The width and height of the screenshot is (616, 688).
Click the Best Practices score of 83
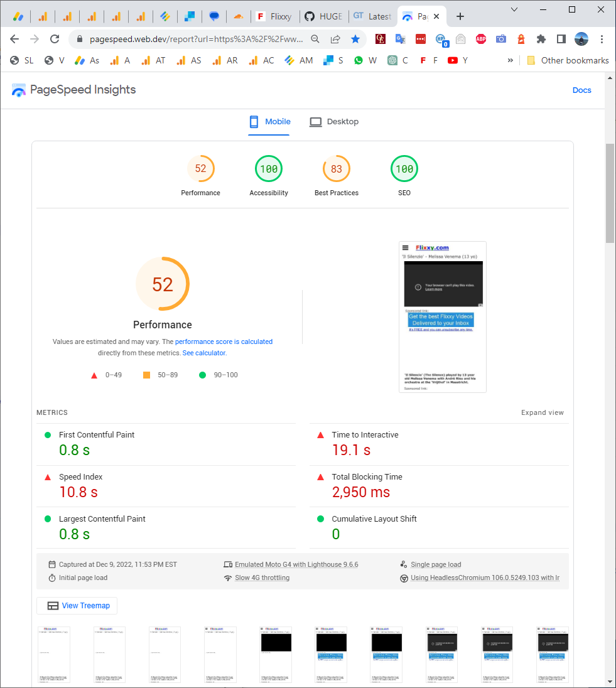336,168
